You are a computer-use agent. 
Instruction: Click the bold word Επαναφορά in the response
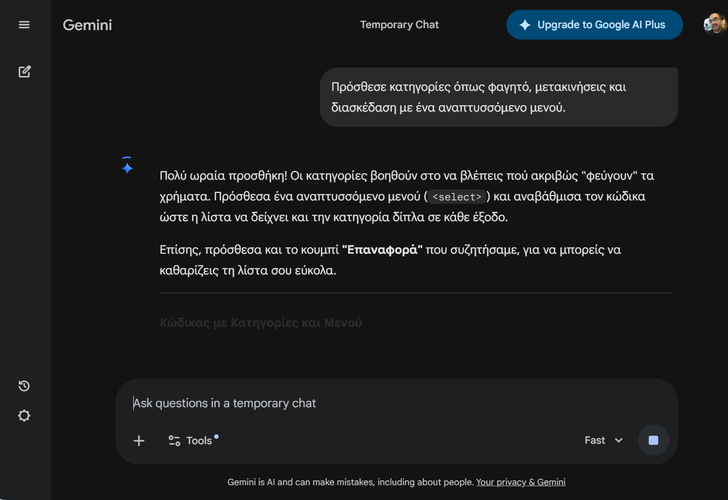coord(383,249)
